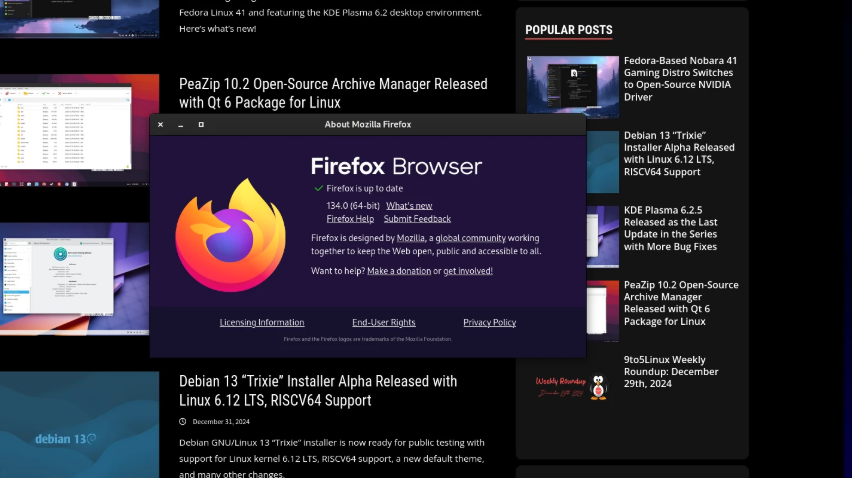
Task: Click the Make a donation link
Action: 399,271
